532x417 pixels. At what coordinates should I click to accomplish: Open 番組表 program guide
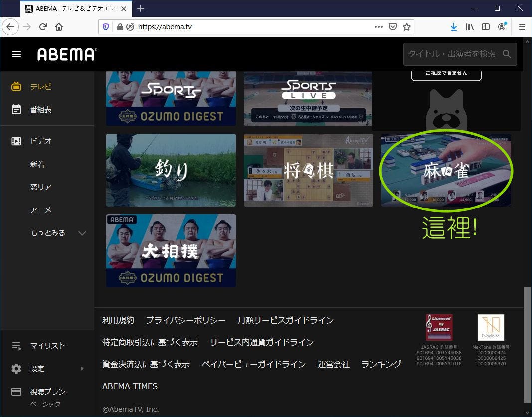pos(41,110)
